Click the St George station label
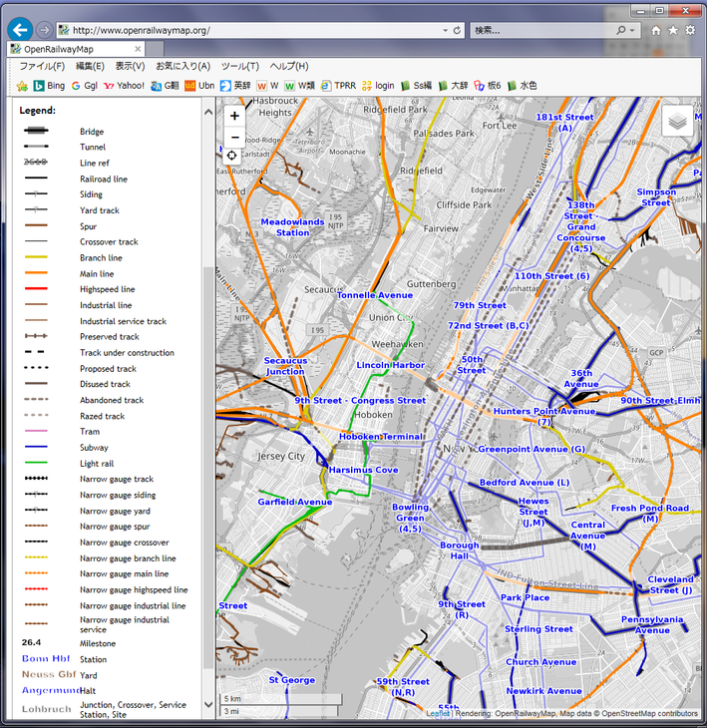The height and width of the screenshot is (728, 707). [x=292, y=680]
